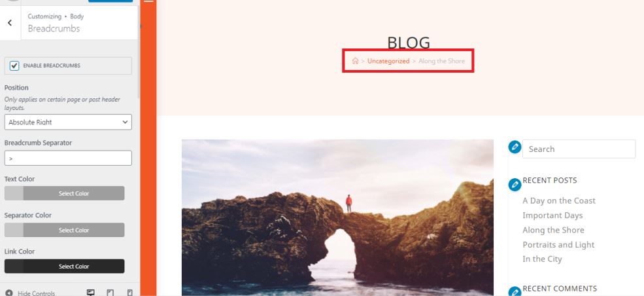This screenshot has height=296, width=644.
Task: Switch to tablet preview device icon
Action: 110,293
